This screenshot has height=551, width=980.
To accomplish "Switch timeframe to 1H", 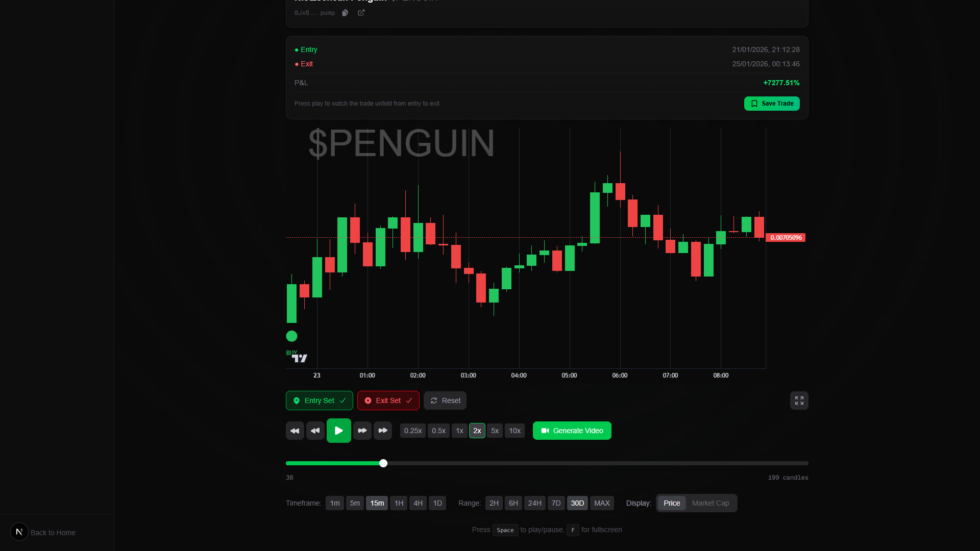I will [x=399, y=503].
